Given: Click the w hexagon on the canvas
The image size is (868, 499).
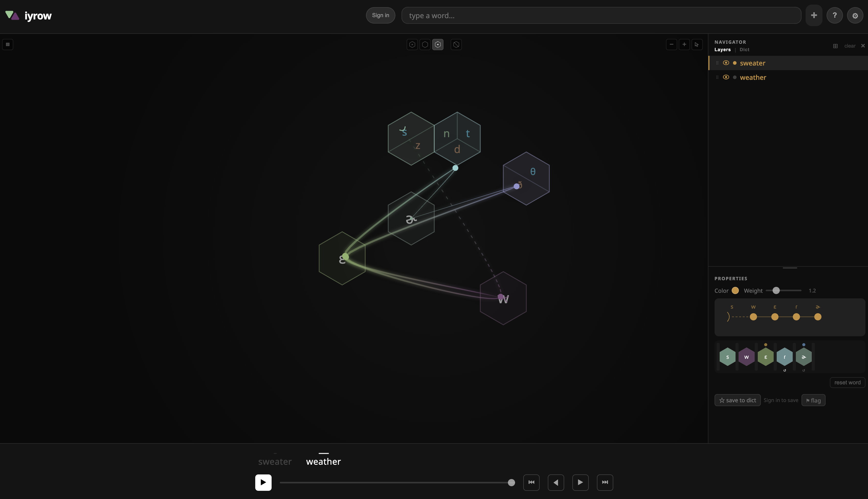Looking at the screenshot, I should tap(503, 298).
